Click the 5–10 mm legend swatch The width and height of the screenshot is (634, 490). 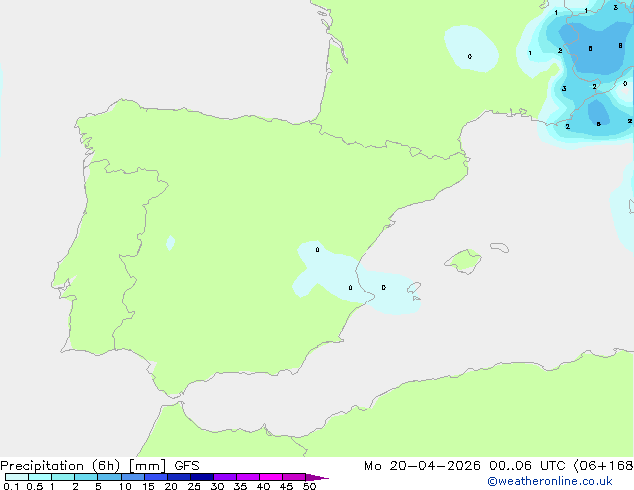tap(109, 477)
